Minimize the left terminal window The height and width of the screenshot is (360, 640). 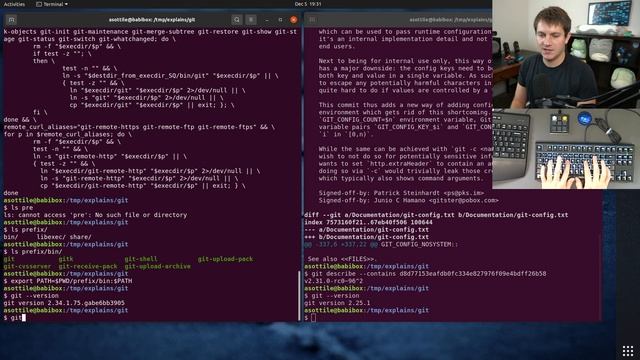[x=267, y=20]
